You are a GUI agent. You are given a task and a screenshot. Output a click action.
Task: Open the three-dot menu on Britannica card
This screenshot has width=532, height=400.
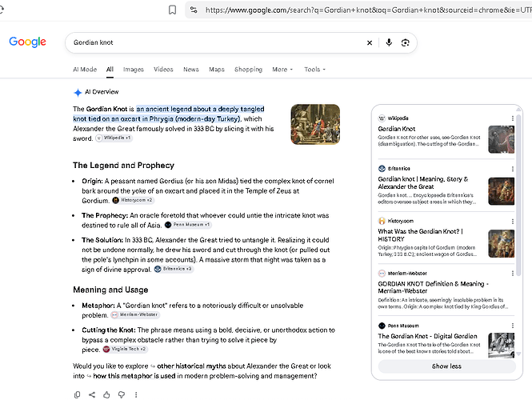click(512, 169)
